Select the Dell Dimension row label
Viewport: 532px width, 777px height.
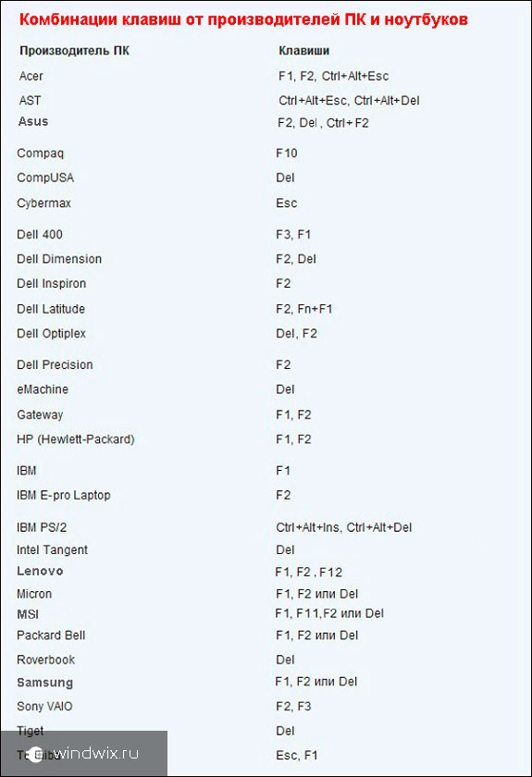click(59, 259)
